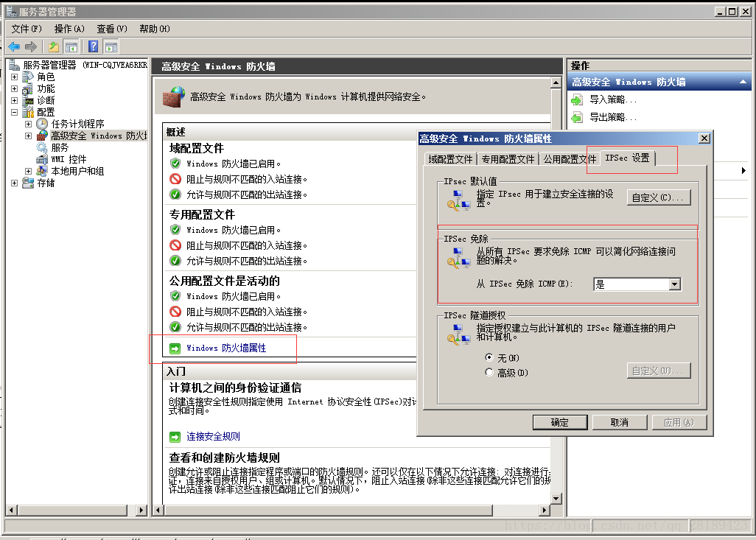Screen dimensions: 756x540
Task: Select the IPSec 设置 tab
Action: [627, 158]
